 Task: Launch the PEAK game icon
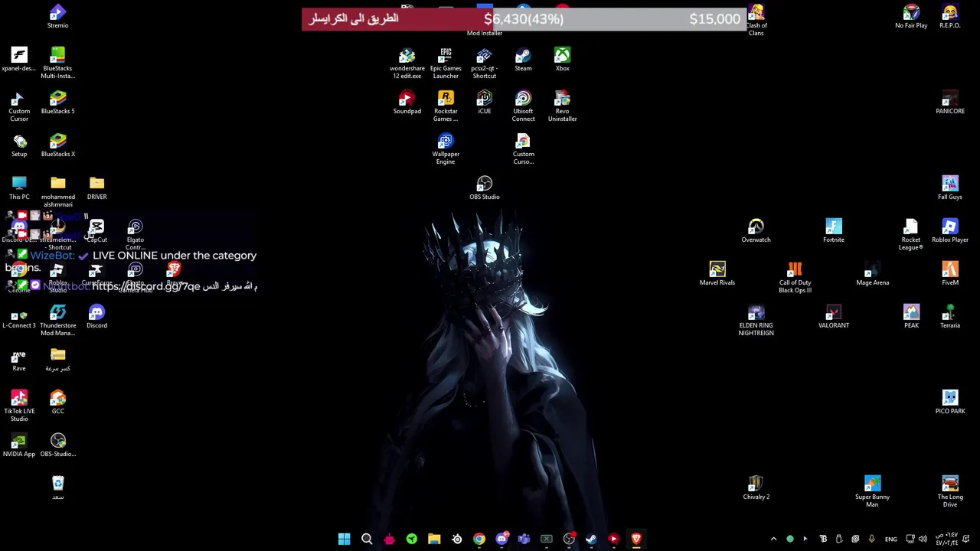click(911, 317)
